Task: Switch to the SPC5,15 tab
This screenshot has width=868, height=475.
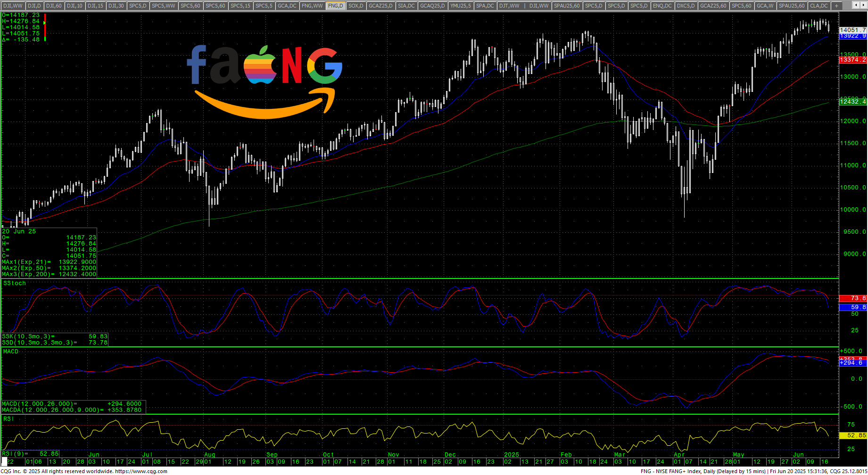Action: pyautogui.click(x=240, y=6)
